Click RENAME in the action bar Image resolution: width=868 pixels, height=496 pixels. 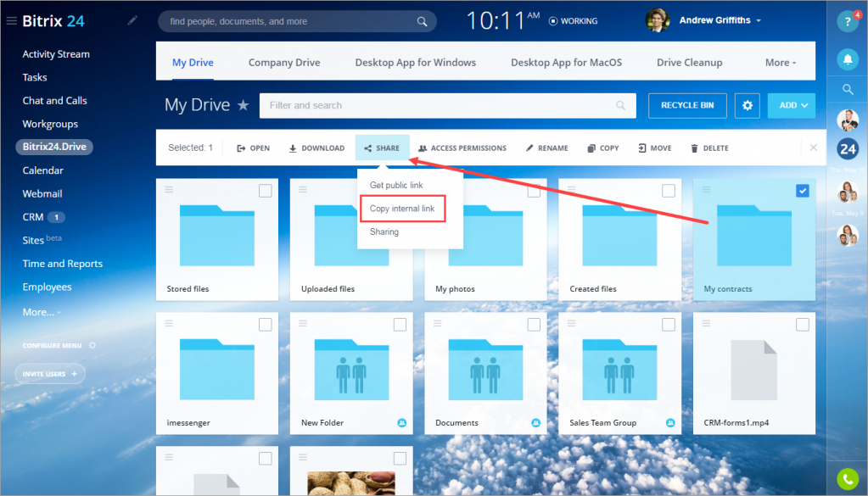click(x=547, y=148)
